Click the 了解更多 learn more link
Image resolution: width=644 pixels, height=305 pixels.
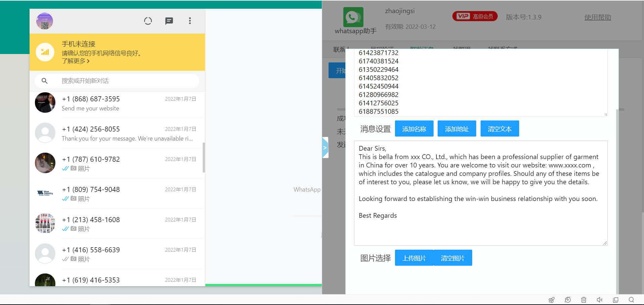pyautogui.click(x=76, y=61)
